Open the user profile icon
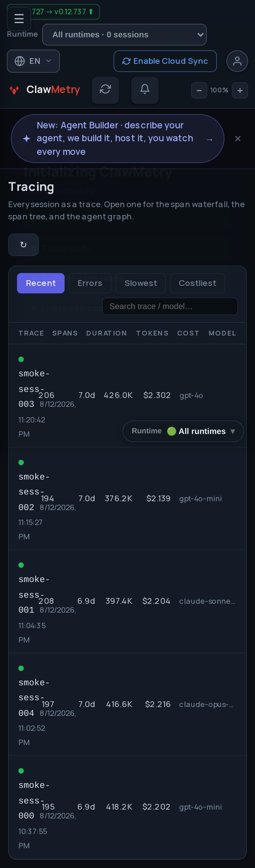Viewport: 255px width, 868px height. click(237, 61)
